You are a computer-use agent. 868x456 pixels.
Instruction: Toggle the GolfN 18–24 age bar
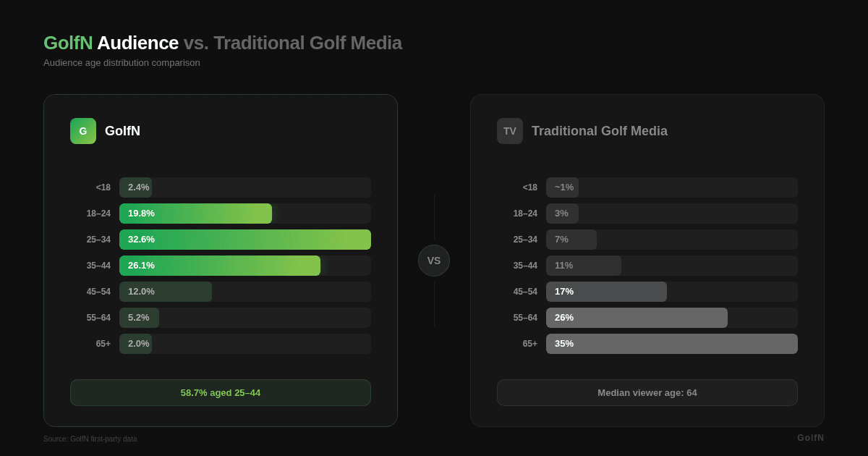[x=195, y=214]
